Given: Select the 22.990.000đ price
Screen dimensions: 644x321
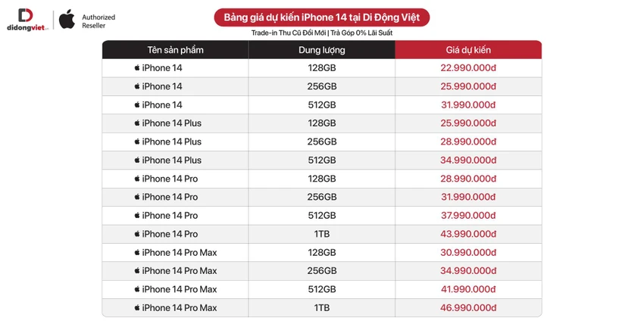Looking at the screenshot, I should tap(468, 67).
